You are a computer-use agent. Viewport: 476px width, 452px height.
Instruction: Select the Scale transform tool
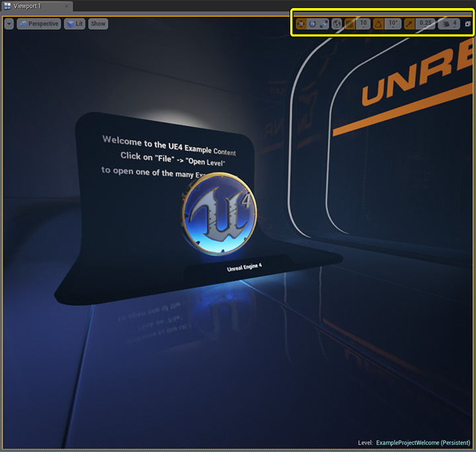[x=323, y=24]
